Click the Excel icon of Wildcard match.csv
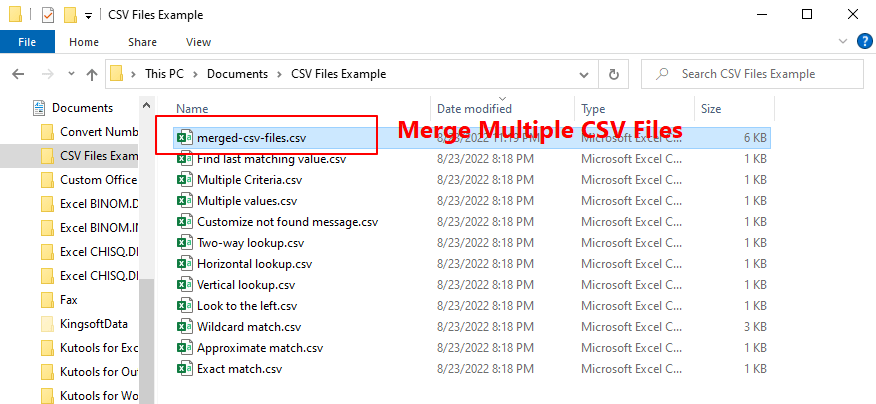 [184, 327]
